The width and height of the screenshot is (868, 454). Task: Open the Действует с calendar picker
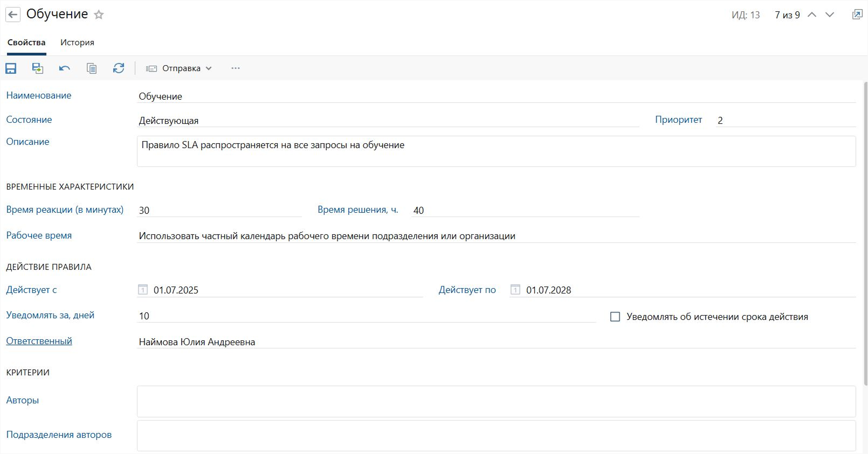pyautogui.click(x=143, y=290)
